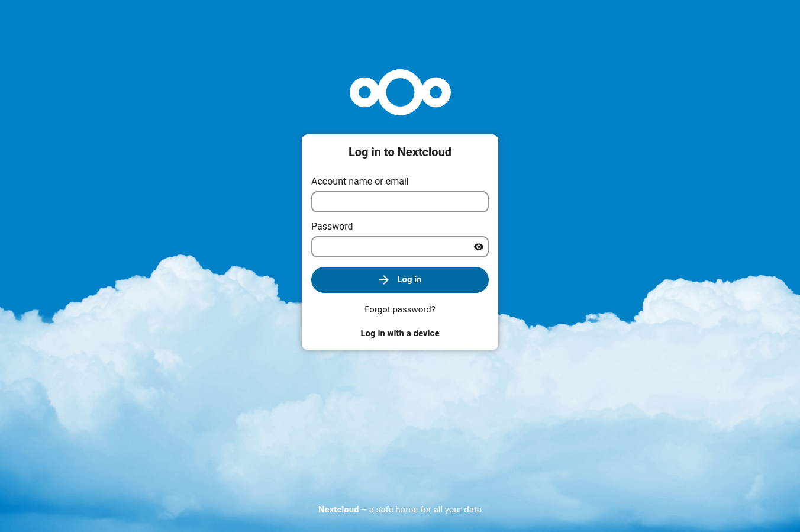Click the Nextcloud logo above the form
The image size is (800, 532).
[400, 92]
